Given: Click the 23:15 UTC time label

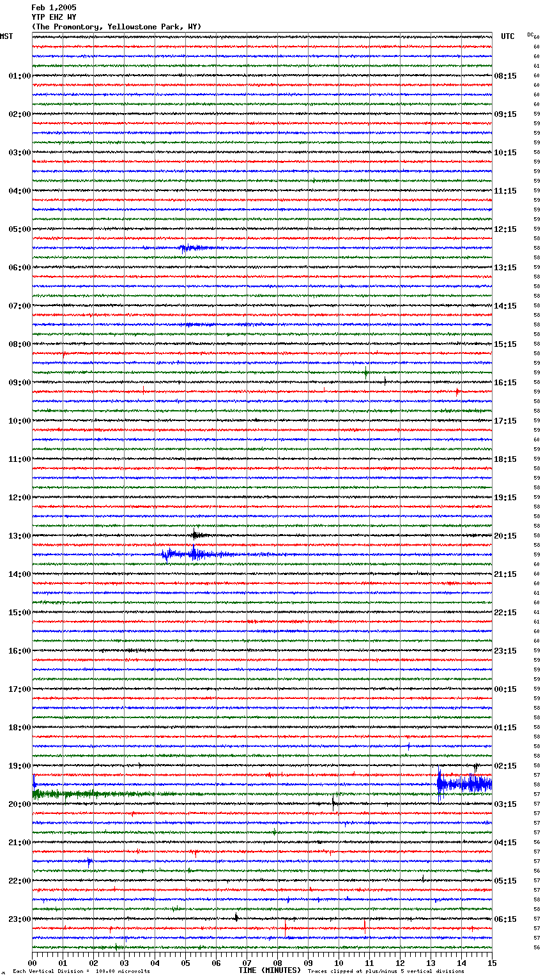Looking at the screenshot, I should (505, 651).
